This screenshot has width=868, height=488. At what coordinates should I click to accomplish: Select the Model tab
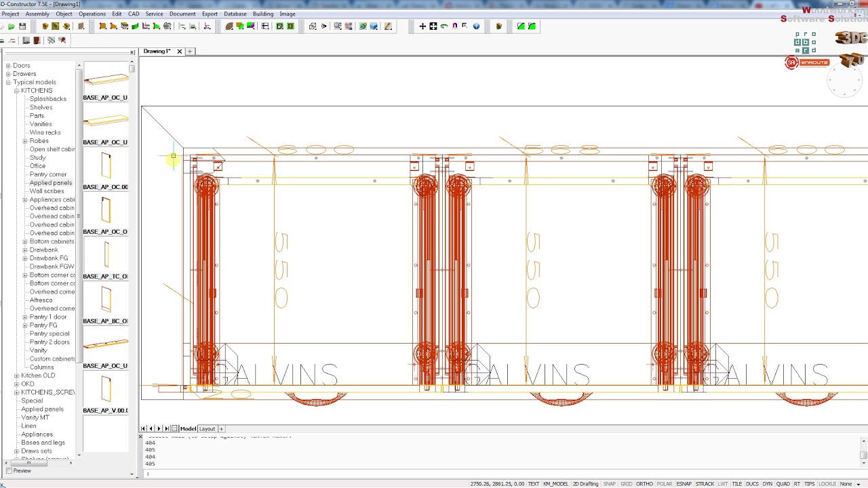click(x=188, y=428)
